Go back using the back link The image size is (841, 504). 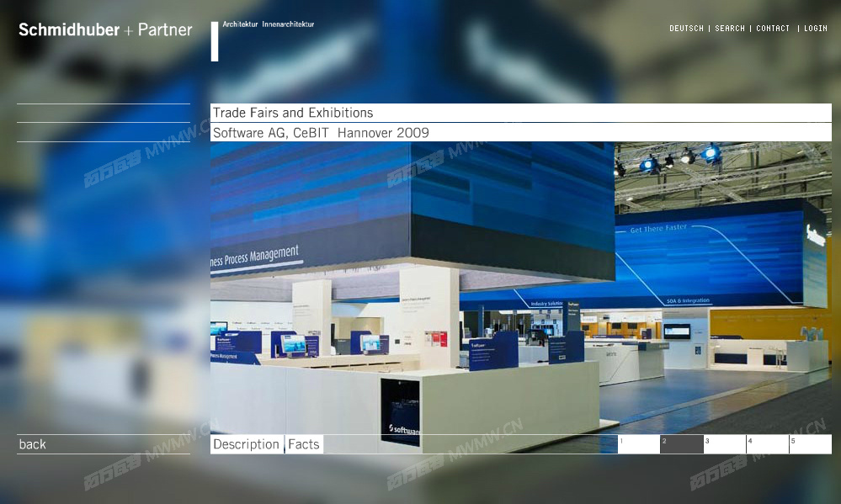32,444
